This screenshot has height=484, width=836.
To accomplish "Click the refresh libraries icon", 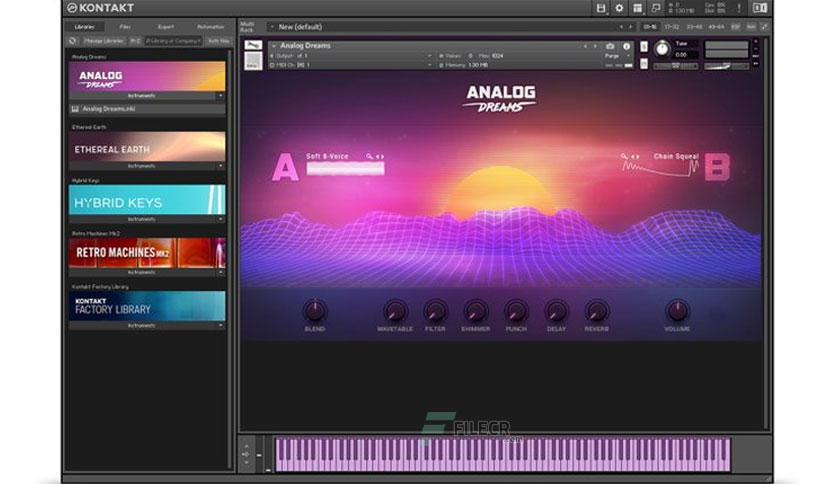I will 73,41.
